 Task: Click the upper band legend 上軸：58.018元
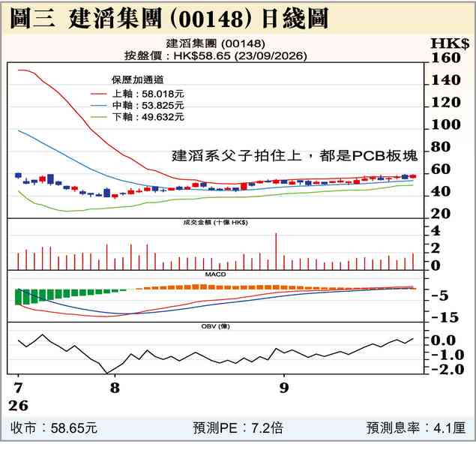pos(148,94)
